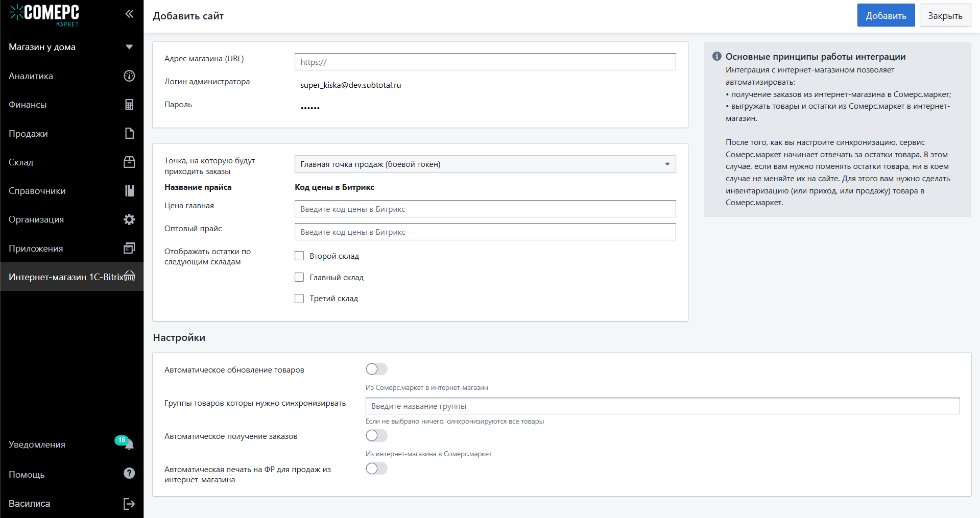Click hint Из Сомерс.маркет в интернет-магазин

(x=427, y=388)
